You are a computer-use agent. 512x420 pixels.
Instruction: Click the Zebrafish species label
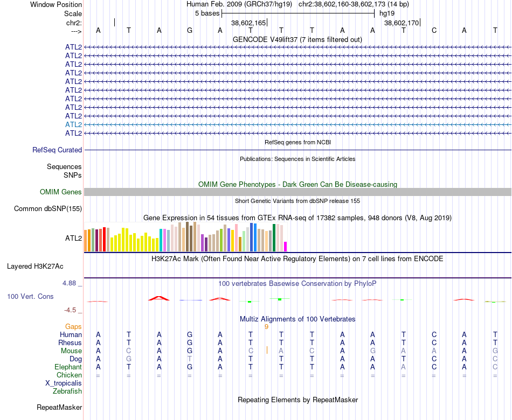(67, 391)
